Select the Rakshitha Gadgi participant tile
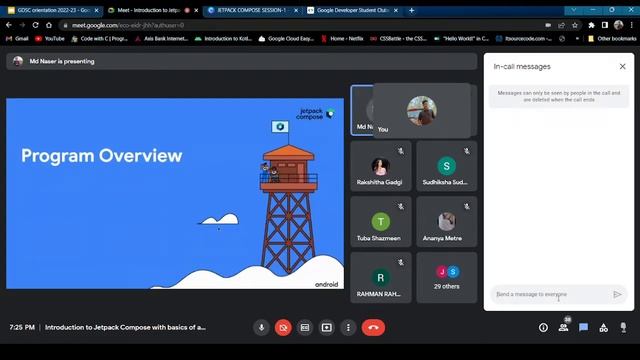 (x=380, y=166)
